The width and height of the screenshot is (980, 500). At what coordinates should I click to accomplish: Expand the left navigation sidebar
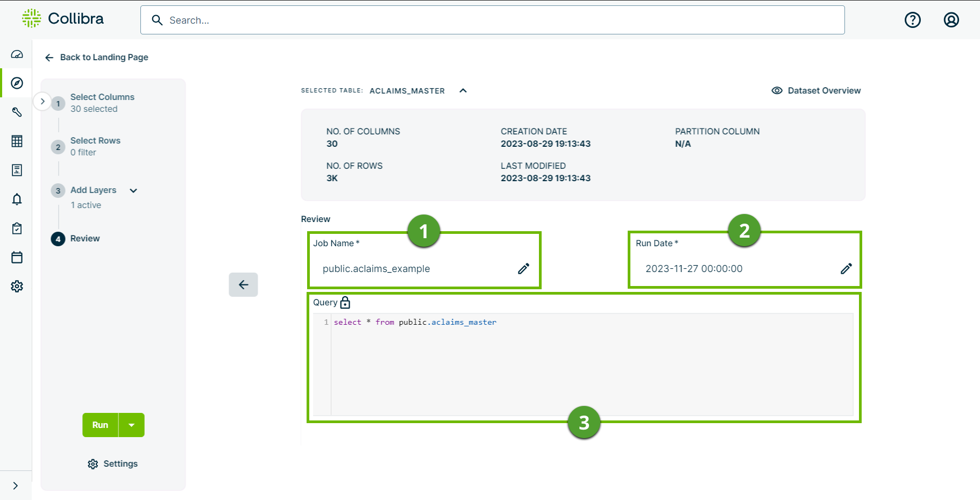point(16,485)
